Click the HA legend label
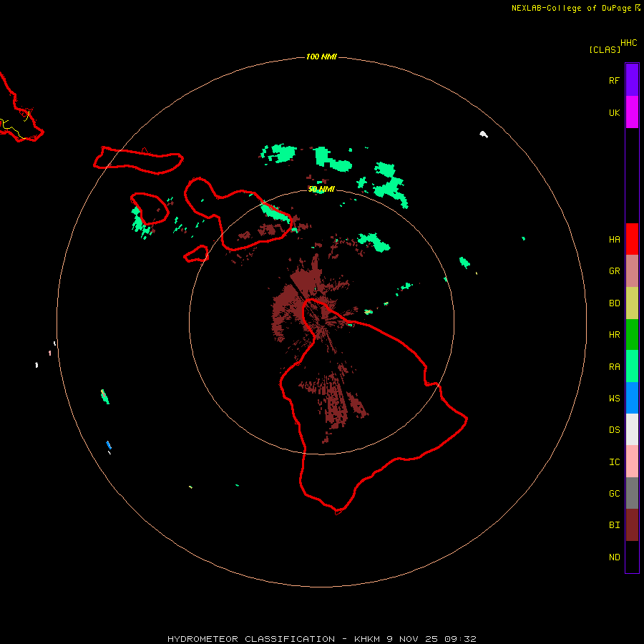Viewport: 644px width, 644px height. [614, 240]
